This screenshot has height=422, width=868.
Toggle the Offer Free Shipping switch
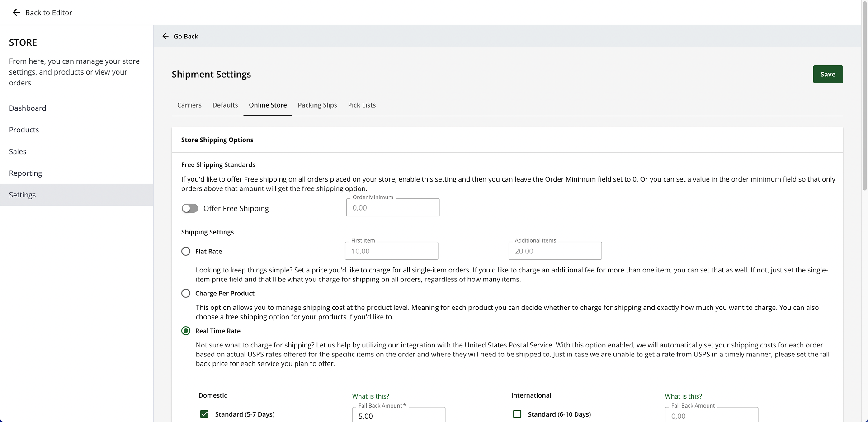pos(190,208)
